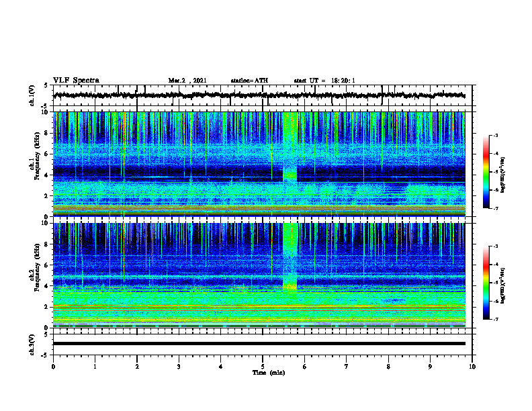The width and height of the screenshot is (532, 411).
Task: Click the "2" kHz tick on ch.1 frequency axis
Action: pyautogui.click(x=46, y=195)
